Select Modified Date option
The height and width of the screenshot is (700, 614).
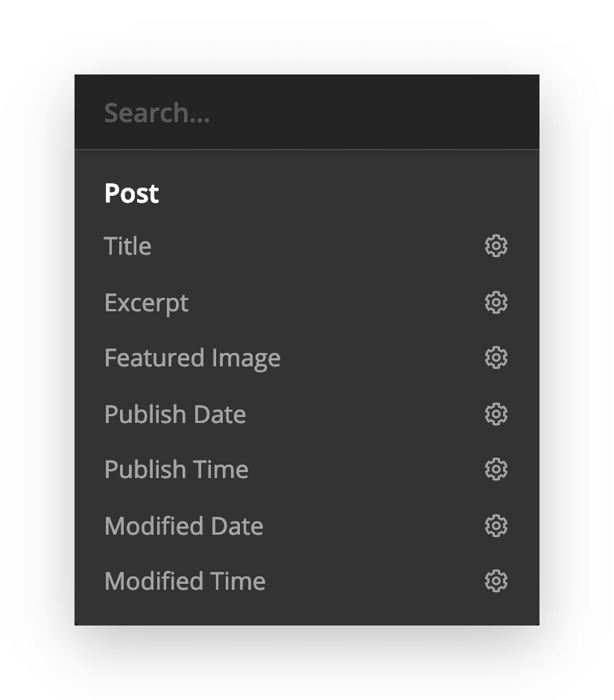coord(183,525)
